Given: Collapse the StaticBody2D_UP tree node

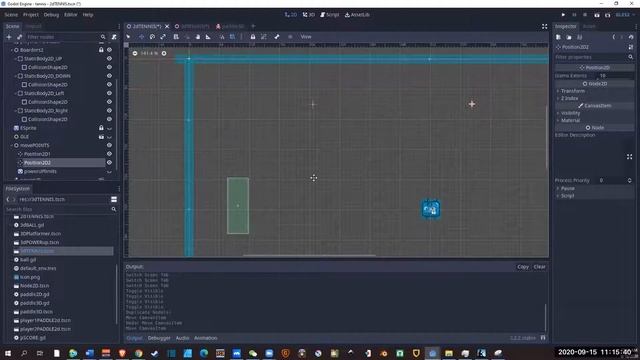Looking at the screenshot, I should 16,59.
